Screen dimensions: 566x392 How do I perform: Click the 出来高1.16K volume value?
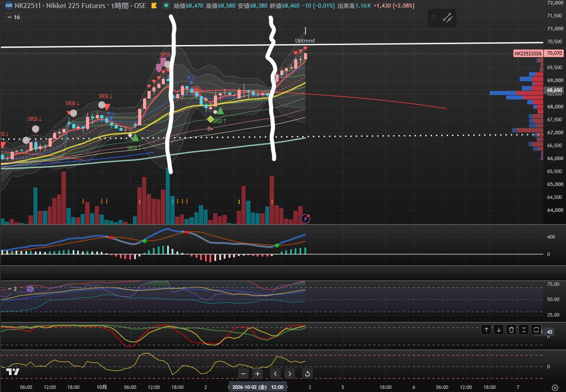(x=354, y=5)
